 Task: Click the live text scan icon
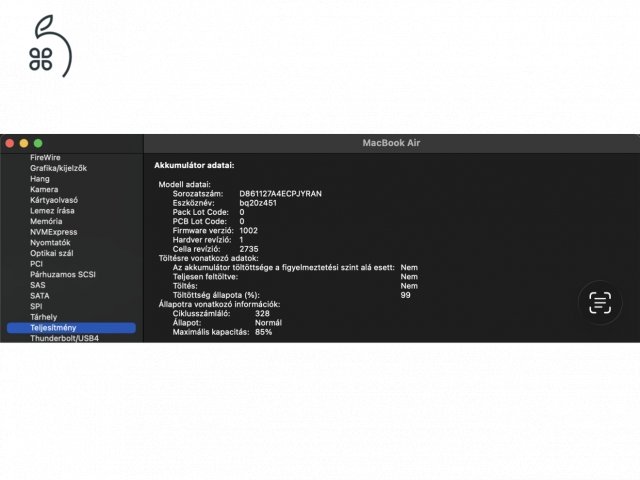[x=600, y=302]
